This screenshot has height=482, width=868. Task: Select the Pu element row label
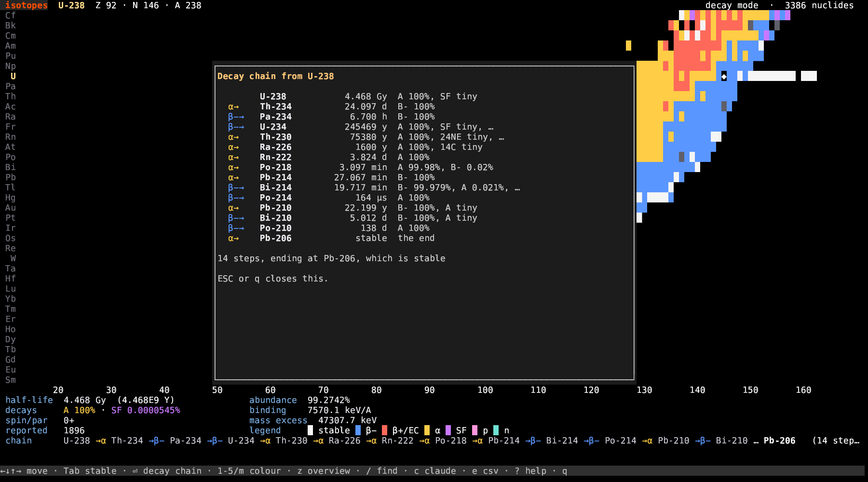pos(11,56)
